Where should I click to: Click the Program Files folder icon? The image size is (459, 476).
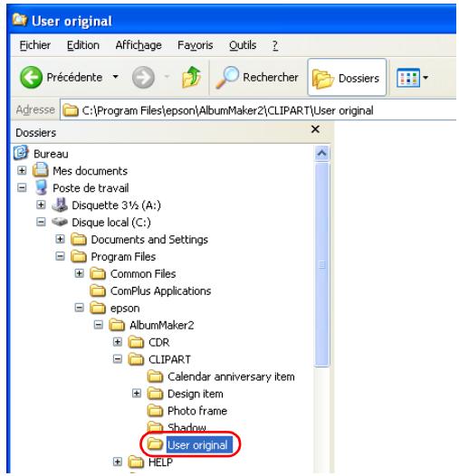click(x=79, y=256)
